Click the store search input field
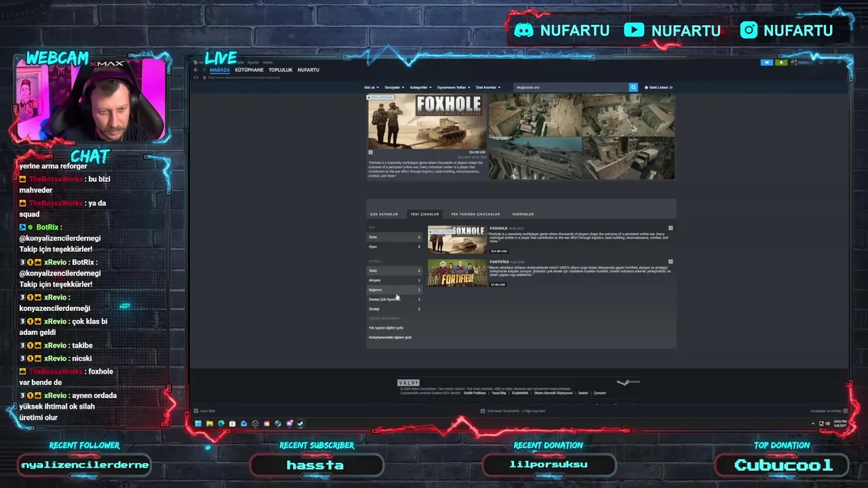Viewport: 868px width, 488px height. tap(571, 87)
